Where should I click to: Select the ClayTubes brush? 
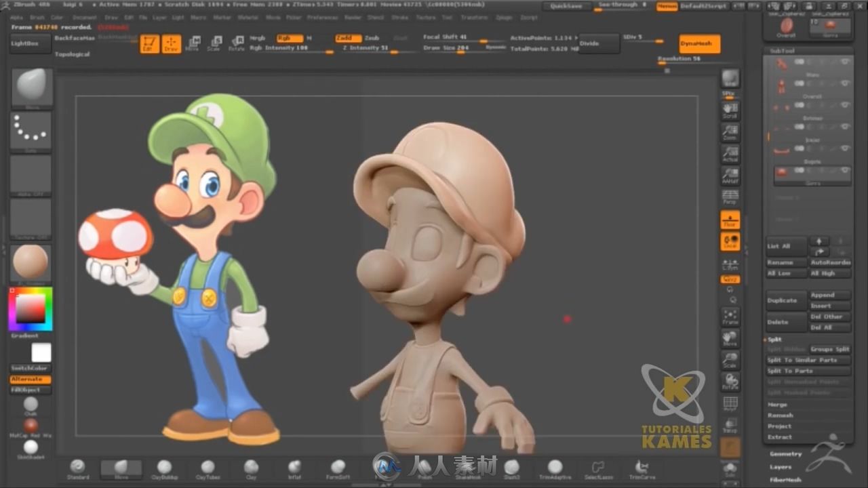(208, 468)
